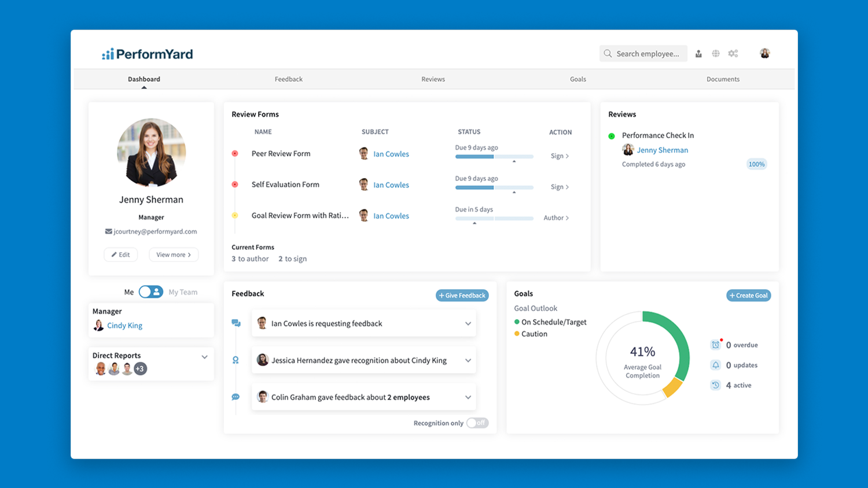Expand Colin Graham's feedback about 2 employees

[x=468, y=397]
